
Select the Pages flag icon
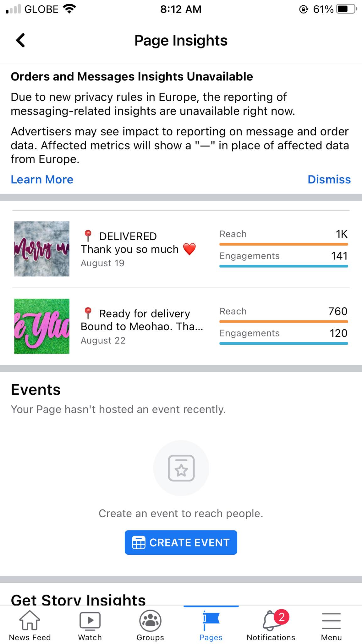point(211,620)
